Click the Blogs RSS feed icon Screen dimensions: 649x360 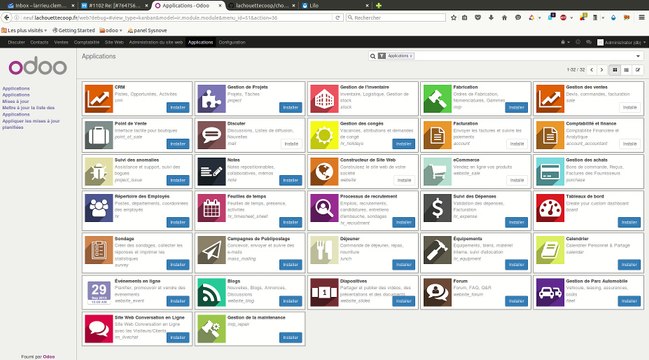coord(212,293)
